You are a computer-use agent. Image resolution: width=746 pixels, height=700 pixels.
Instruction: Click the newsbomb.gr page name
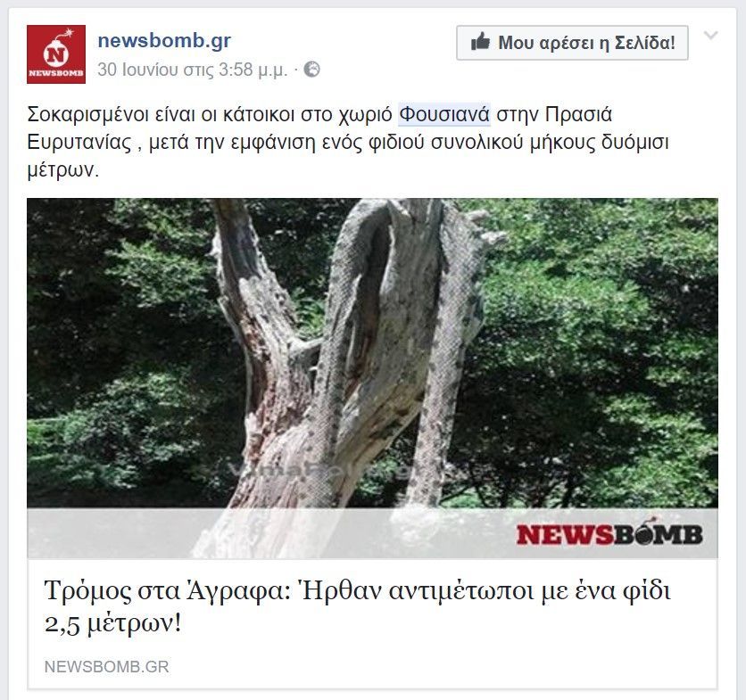tap(164, 41)
